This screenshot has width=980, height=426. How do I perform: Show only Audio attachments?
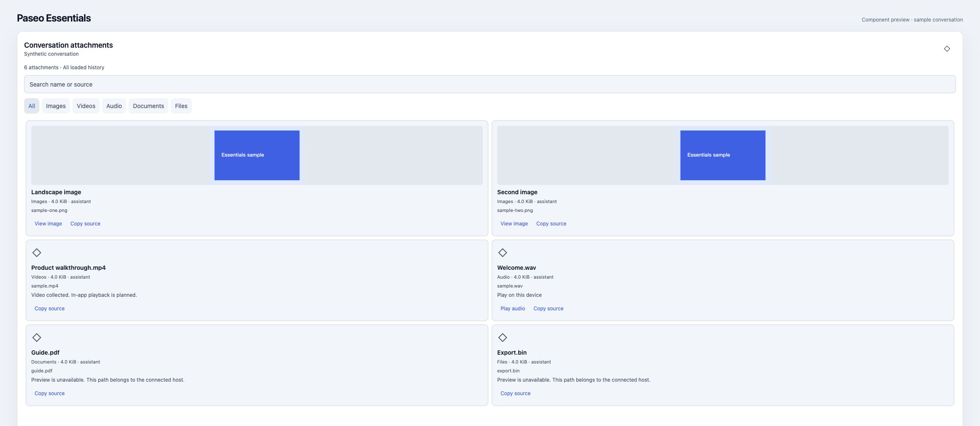tap(114, 106)
